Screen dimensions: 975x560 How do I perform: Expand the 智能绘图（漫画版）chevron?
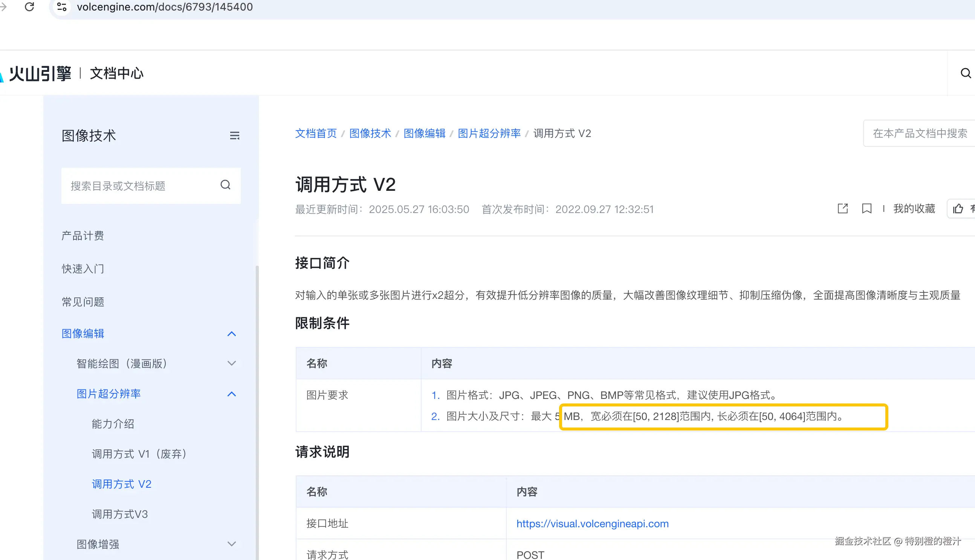point(231,364)
